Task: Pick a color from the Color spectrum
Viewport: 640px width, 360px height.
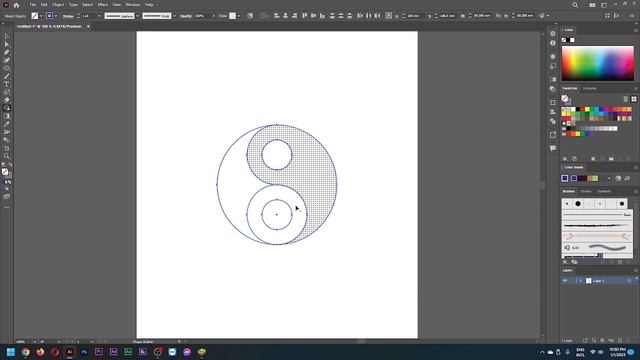Action: [x=598, y=63]
